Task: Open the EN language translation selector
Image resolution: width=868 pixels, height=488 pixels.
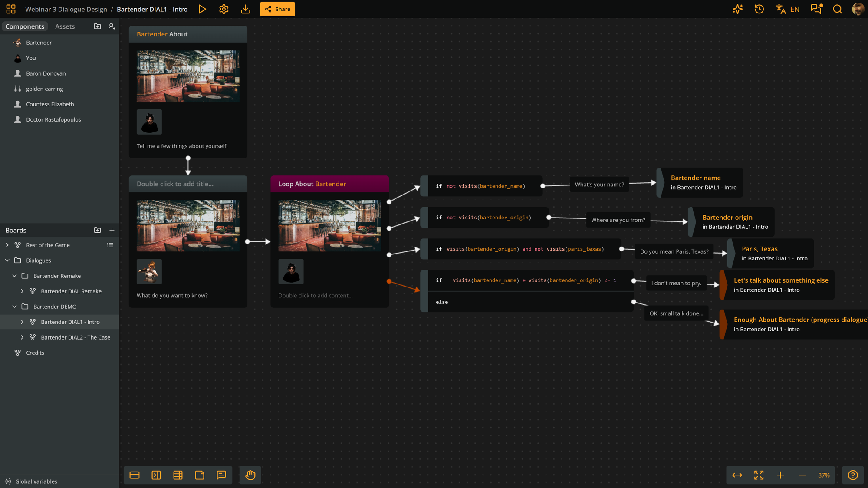Action: click(788, 9)
